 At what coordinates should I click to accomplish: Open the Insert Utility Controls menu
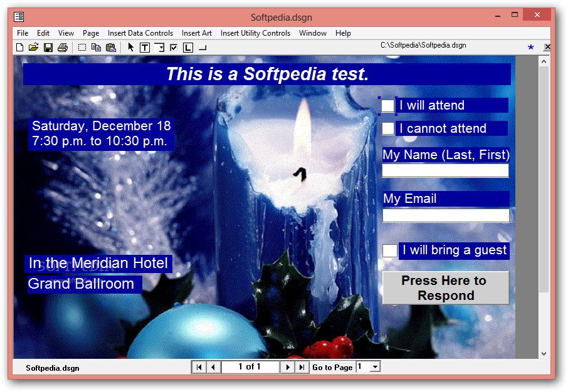(x=255, y=33)
